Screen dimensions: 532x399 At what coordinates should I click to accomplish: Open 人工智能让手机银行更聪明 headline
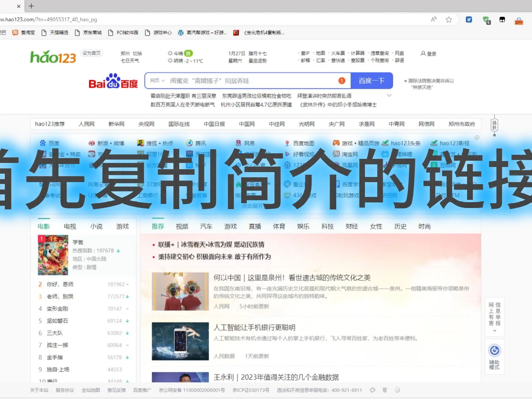click(255, 327)
